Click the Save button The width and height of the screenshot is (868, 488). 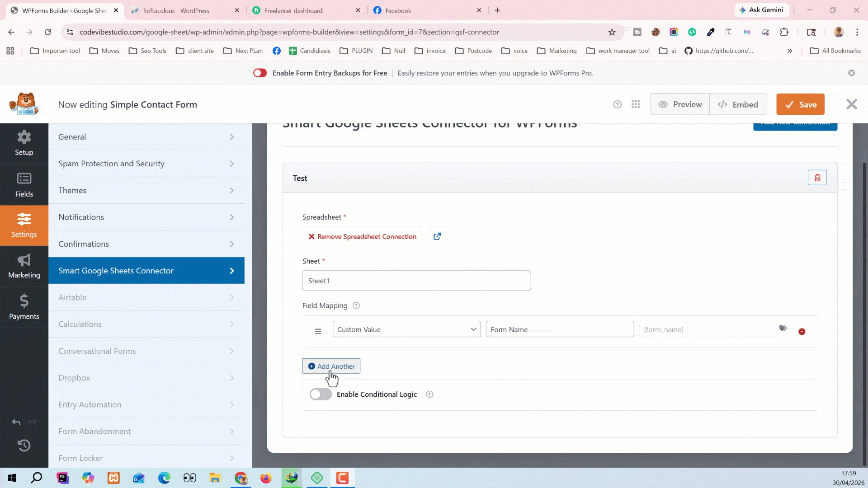(x=800, y=104)
